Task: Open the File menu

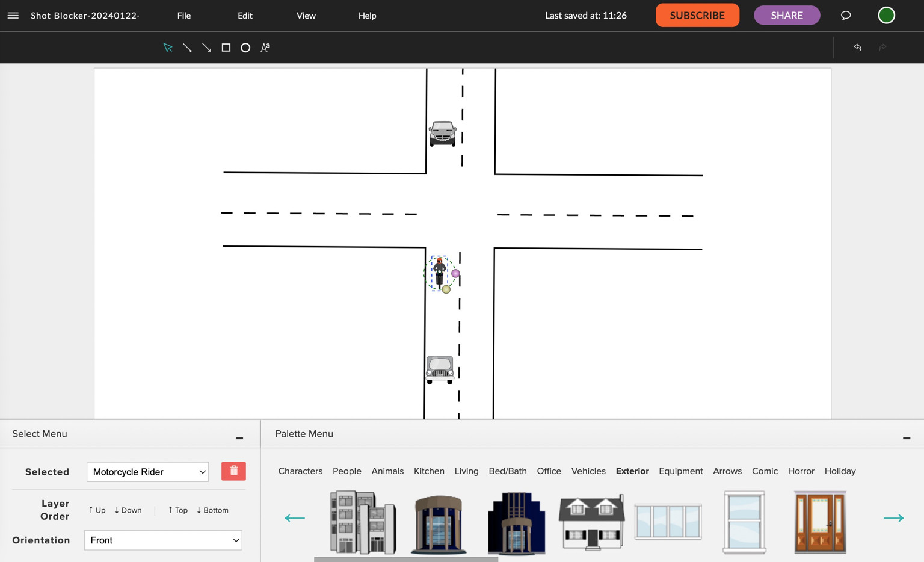Action: (x=184, y=16)
